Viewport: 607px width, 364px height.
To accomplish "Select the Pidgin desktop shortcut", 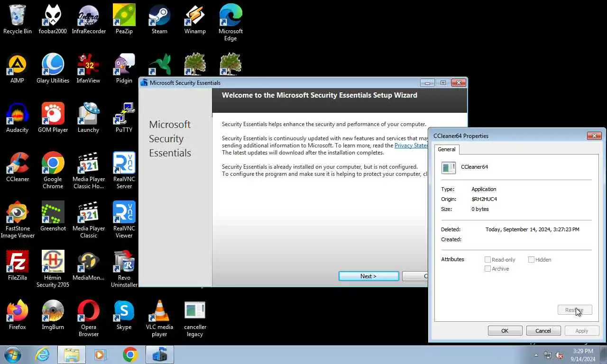I will (124, 69).
